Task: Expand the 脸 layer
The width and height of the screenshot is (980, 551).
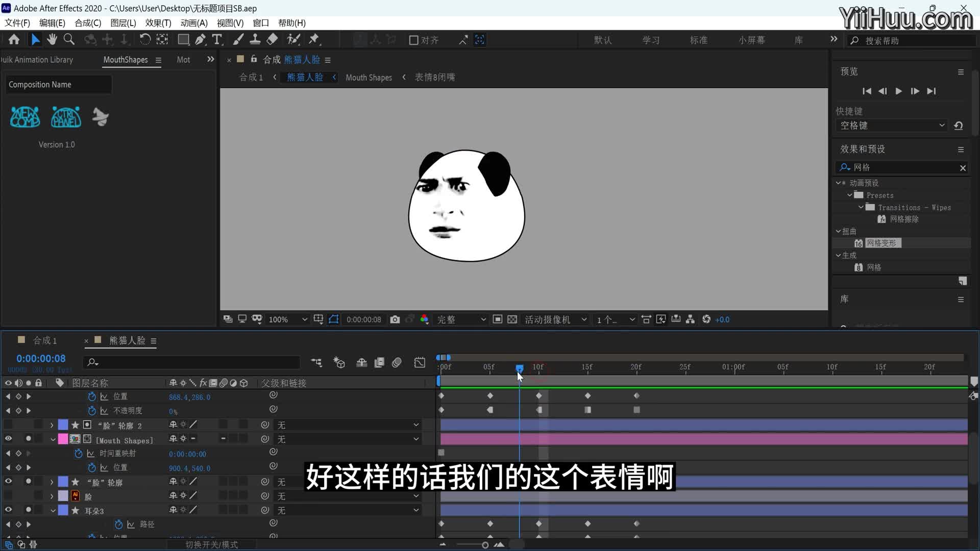Action: click(x=52, y=496)
